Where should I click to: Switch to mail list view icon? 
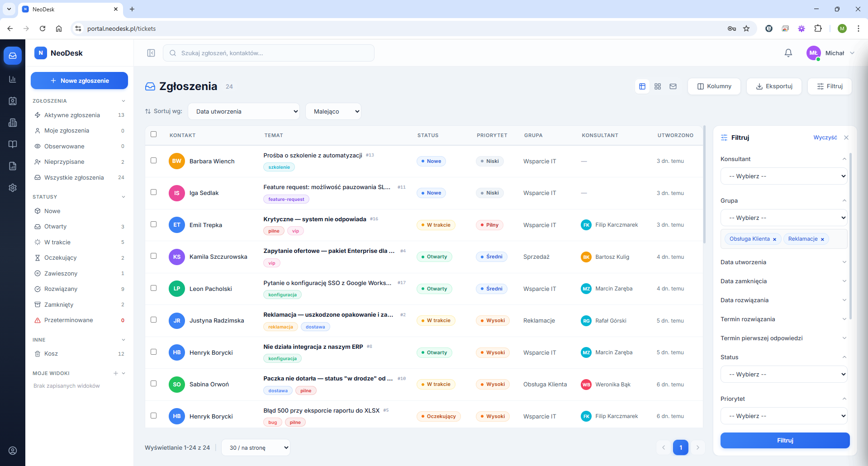click(673, 86)
